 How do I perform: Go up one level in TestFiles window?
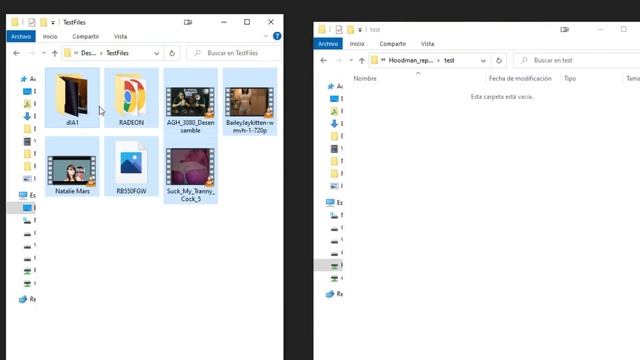point(55,53)
